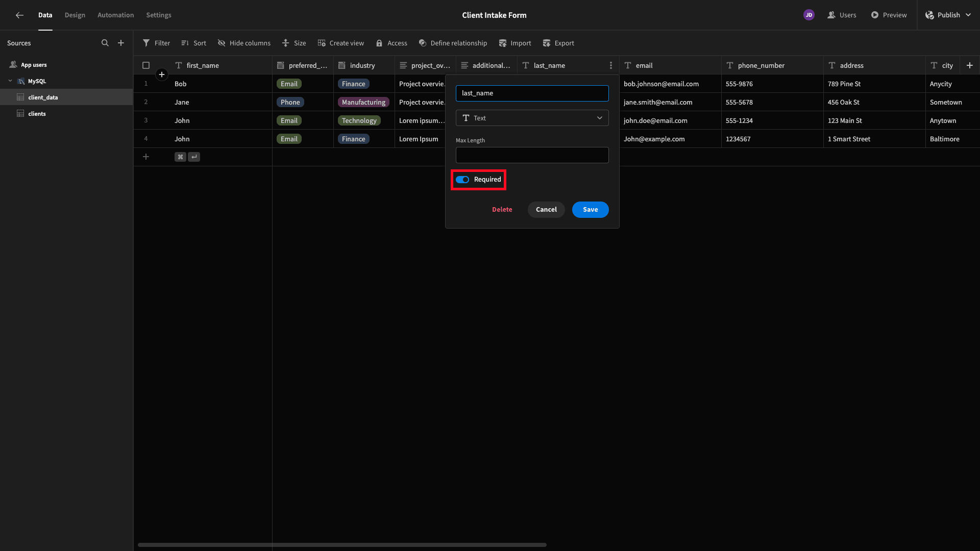Open the Text column type dropdown

pyautogui.click(x=532, y=118)
